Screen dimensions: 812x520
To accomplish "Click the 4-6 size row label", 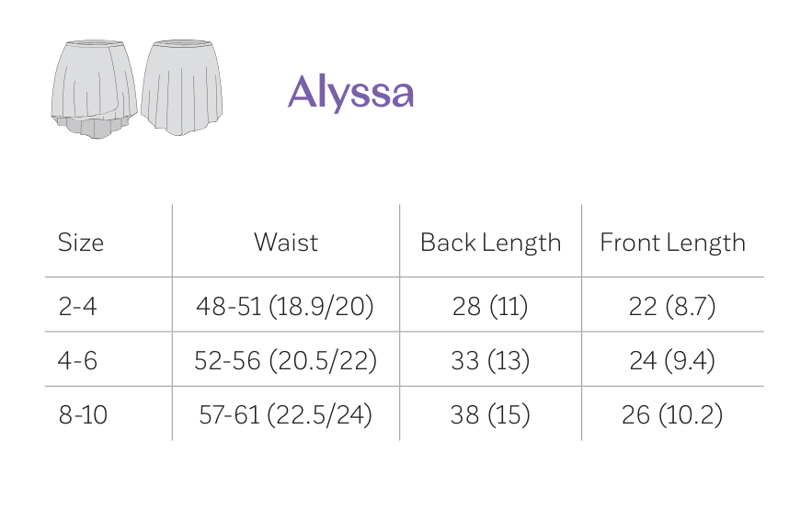I will click(x=77, y=360).
